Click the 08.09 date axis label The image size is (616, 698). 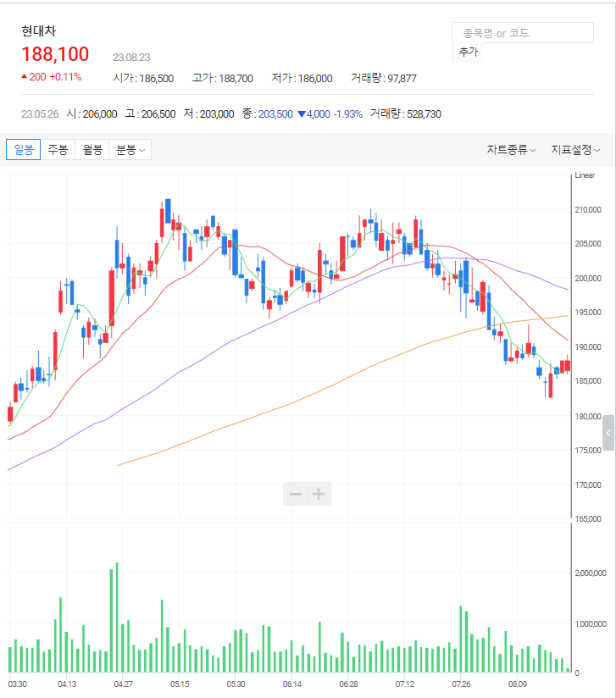tap(518, 684)
